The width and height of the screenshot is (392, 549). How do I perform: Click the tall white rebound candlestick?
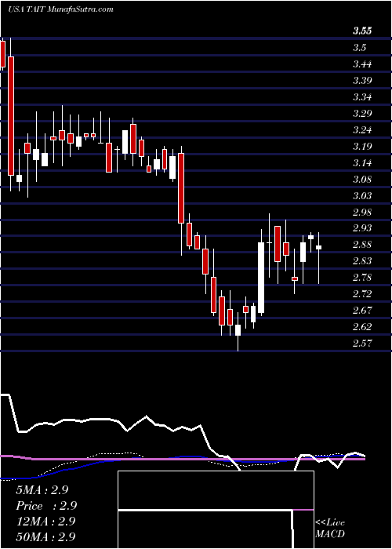pyautogui.click(x=261, y=278)
